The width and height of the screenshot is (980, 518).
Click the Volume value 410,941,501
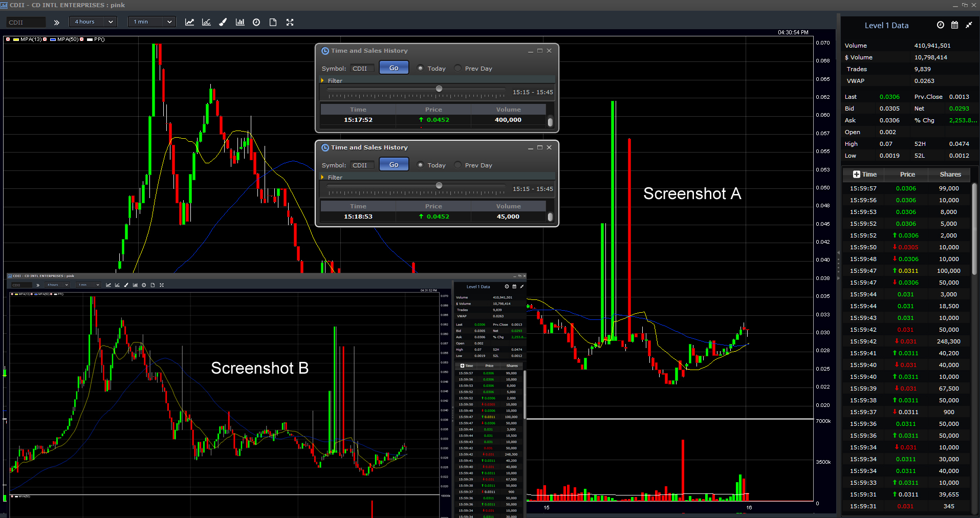[x=932, y=46]
